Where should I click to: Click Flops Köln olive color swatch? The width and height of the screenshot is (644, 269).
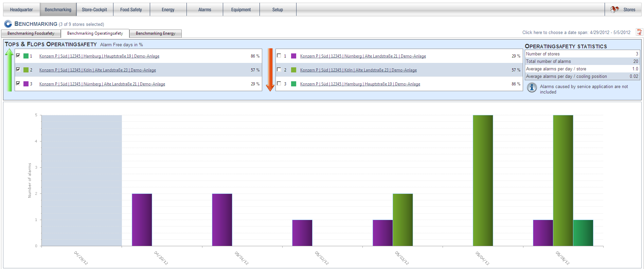pos(293,70)
